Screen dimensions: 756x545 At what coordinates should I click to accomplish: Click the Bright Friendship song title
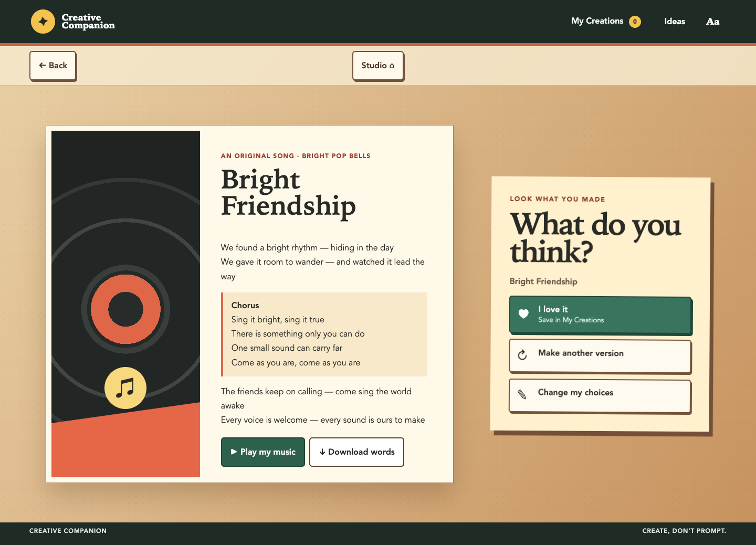[288, 192]
